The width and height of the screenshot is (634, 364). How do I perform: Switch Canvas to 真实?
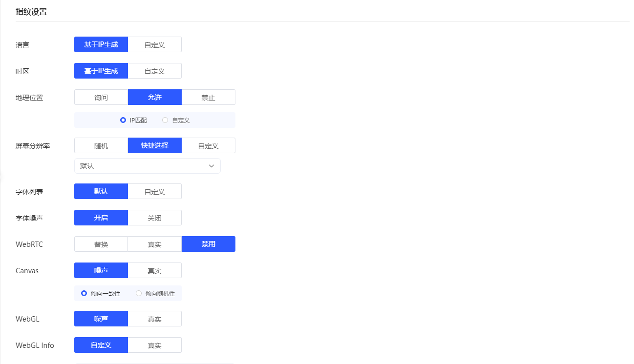click(155, 270)
